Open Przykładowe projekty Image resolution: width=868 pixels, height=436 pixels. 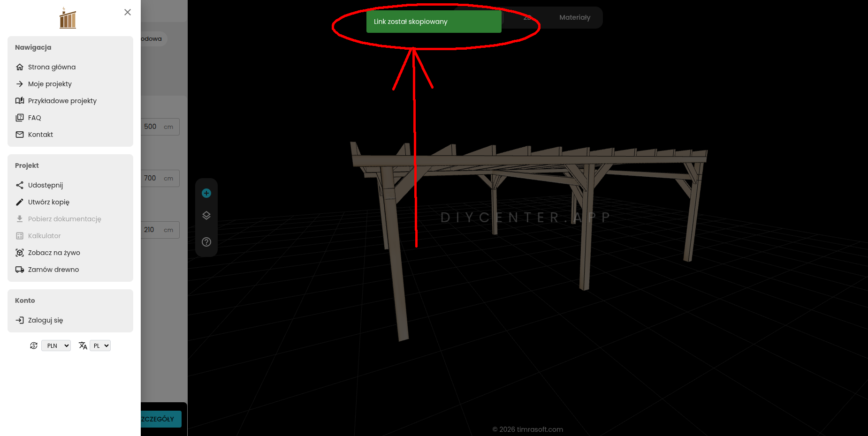[62, 101]
